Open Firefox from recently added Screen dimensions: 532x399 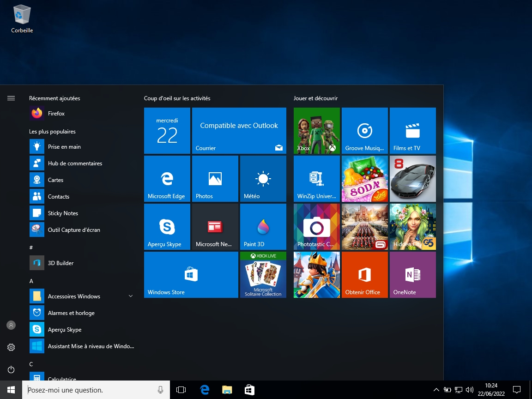click(x=81, y=113)
